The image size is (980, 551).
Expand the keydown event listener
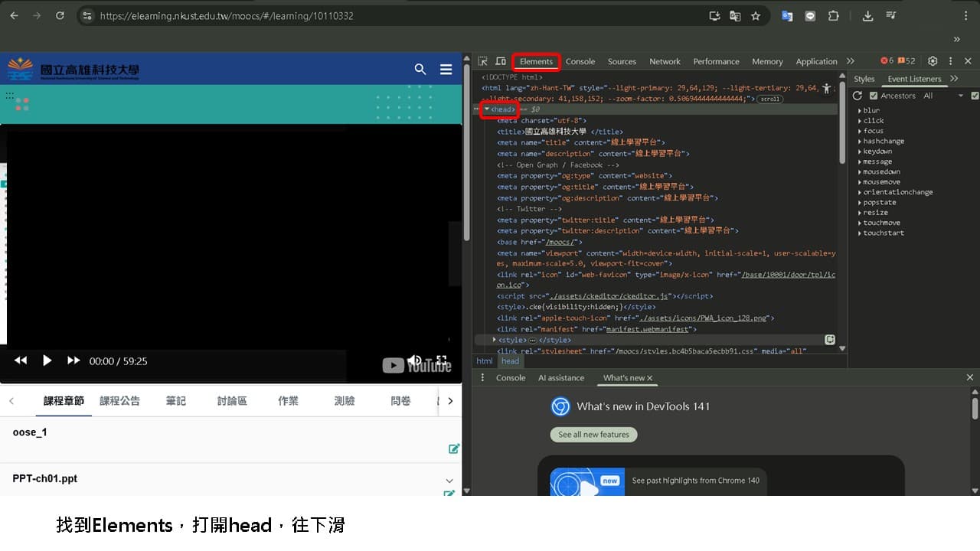point(860,152)
